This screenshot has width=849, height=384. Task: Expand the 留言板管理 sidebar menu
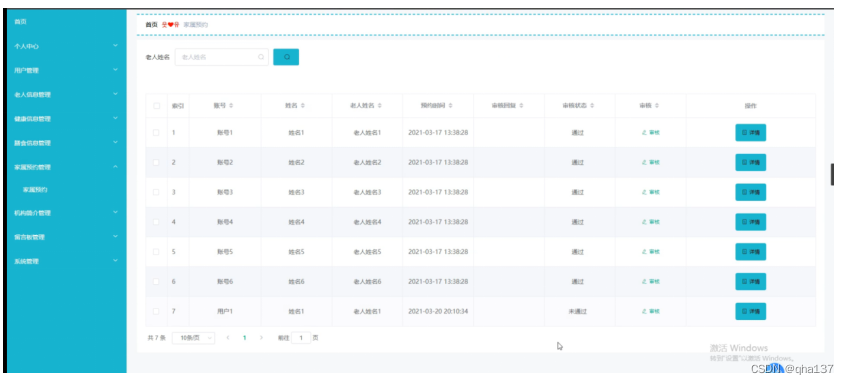point(66,237)
